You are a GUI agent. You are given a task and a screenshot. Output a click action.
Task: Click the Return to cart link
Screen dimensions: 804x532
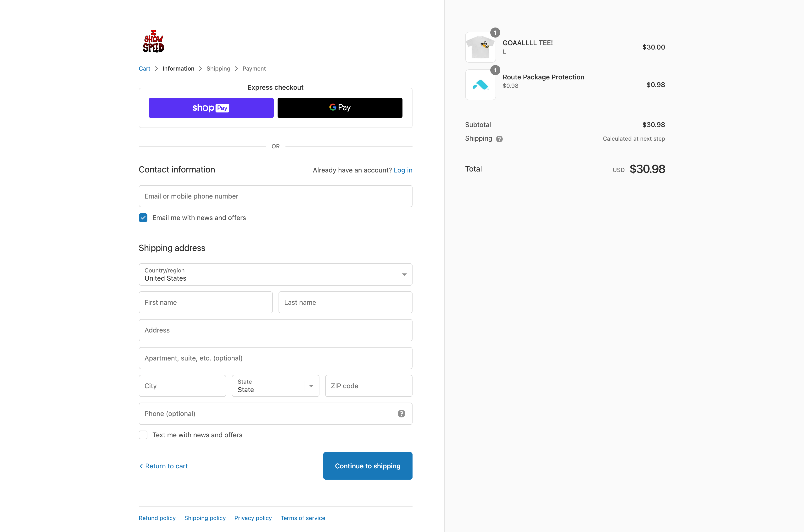point(164,466)
